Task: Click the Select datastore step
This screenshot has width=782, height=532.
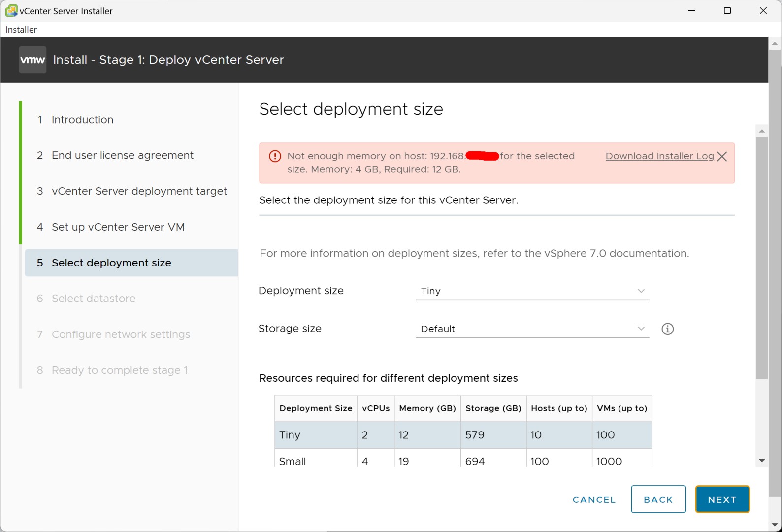Action: 86,299
